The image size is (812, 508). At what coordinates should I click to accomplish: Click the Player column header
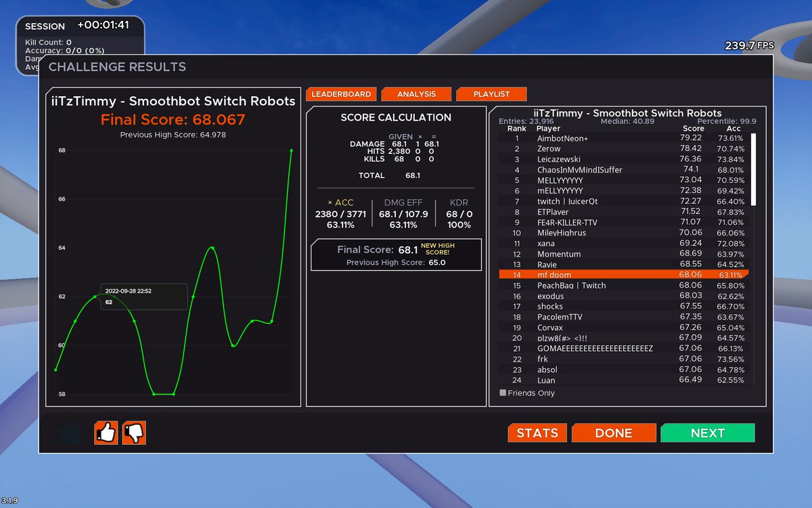point(548,129)
